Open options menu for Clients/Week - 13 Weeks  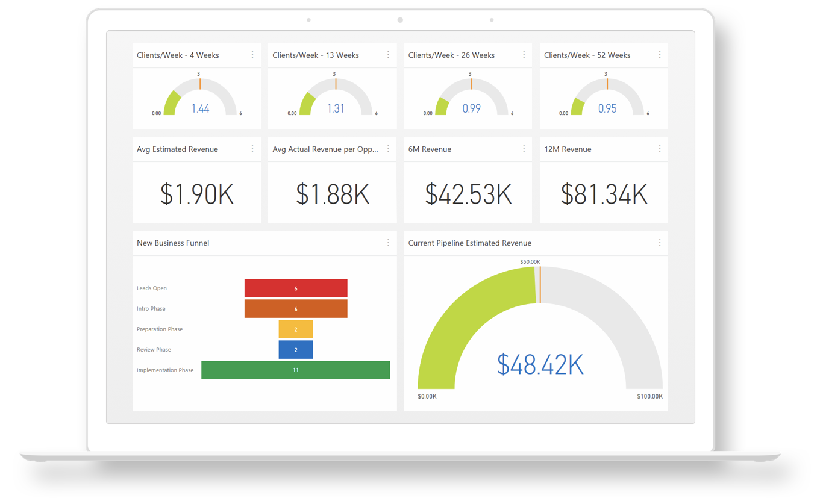tap(388, 55)
